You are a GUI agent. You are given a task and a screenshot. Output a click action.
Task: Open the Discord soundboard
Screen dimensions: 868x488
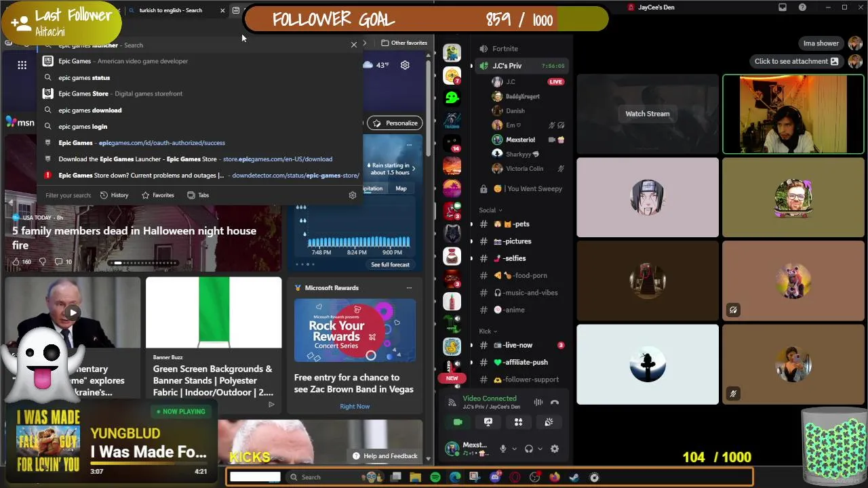pyautogui.click(x=549, y=422)
